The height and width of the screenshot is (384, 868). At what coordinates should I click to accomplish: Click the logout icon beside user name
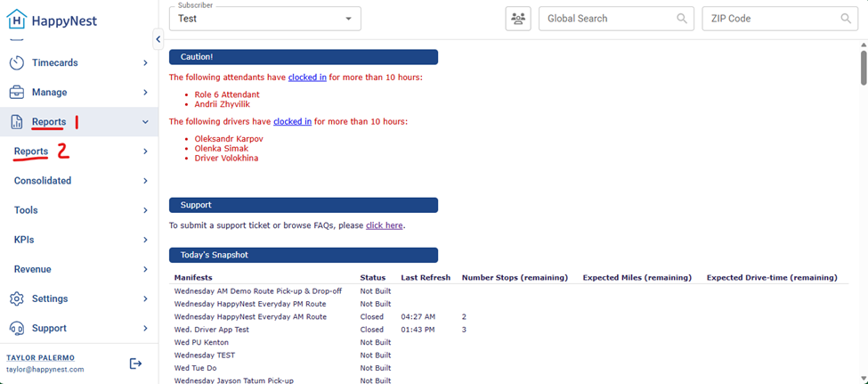pyautogui.click(x=135, y=364)
